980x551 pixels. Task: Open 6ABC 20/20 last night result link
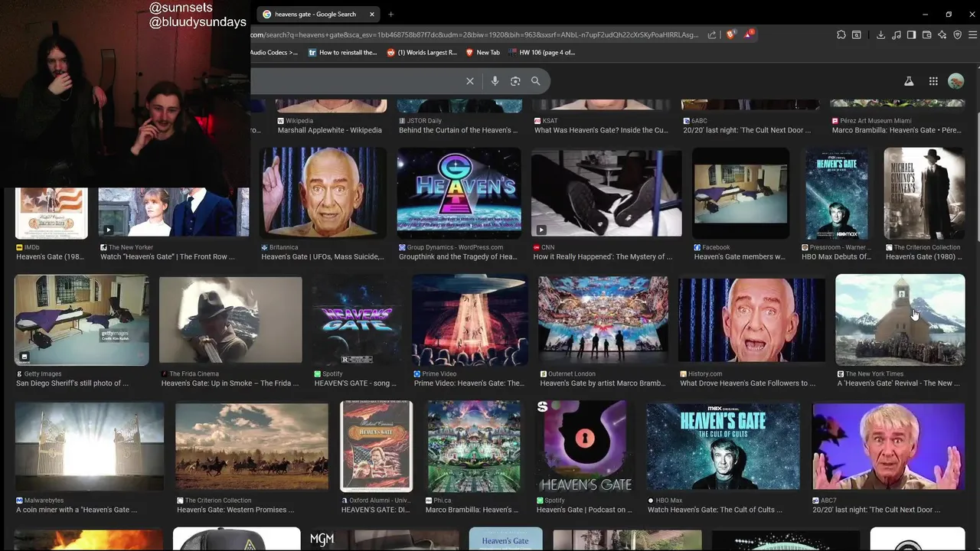coord(746,130)
